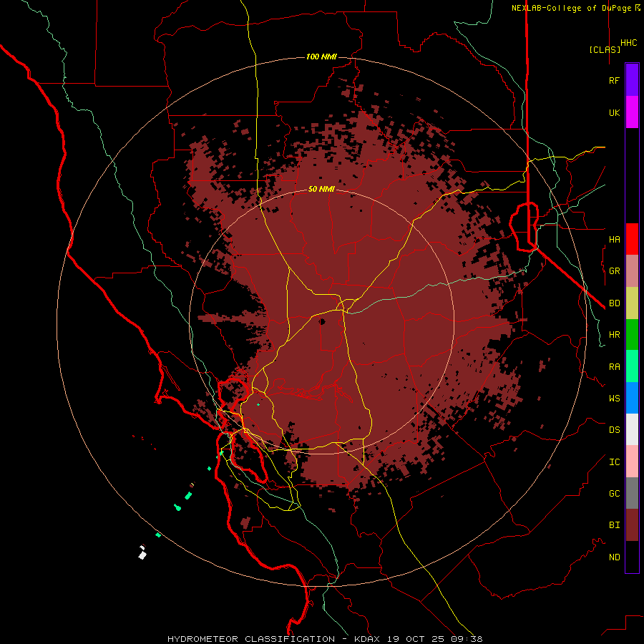Click the GC gray legend swatch

pos(632,493)
